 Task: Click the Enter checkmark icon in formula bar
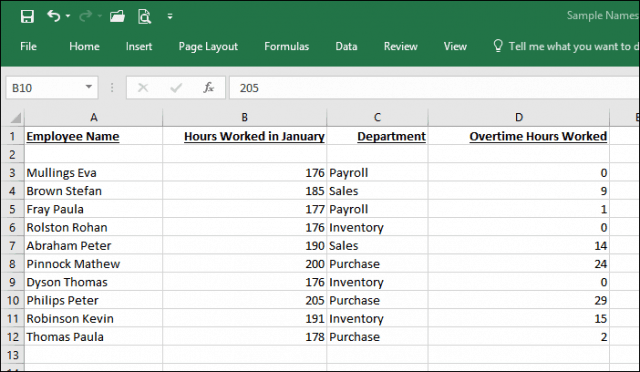(176, 87)
